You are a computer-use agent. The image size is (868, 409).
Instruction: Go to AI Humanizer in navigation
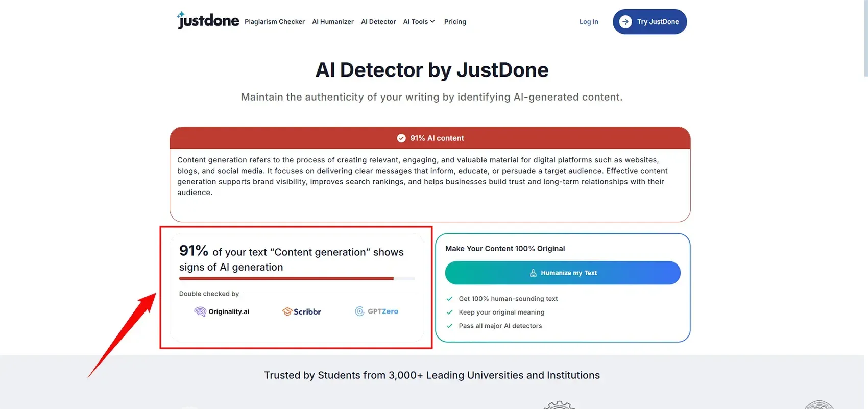pyautogui.click(x=332, y=22)
